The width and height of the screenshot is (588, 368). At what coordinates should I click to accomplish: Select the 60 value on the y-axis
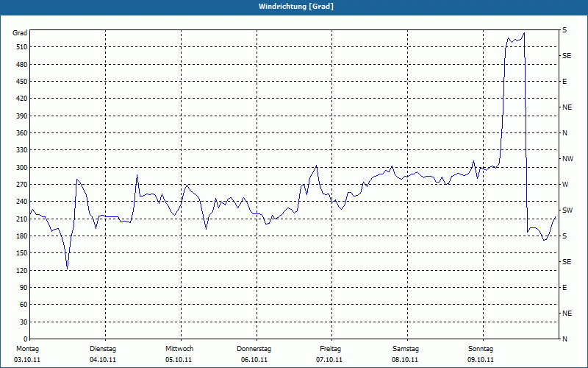tap(23, 305)
